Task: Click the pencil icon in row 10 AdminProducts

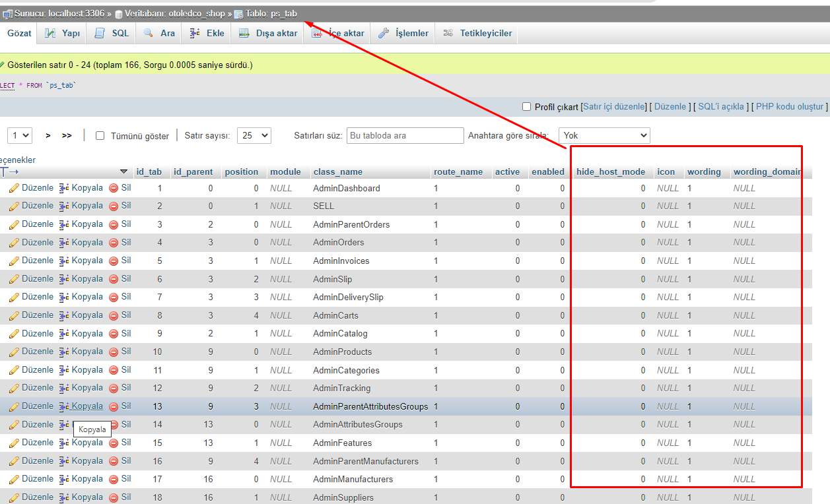Action: tap(14, 352)
